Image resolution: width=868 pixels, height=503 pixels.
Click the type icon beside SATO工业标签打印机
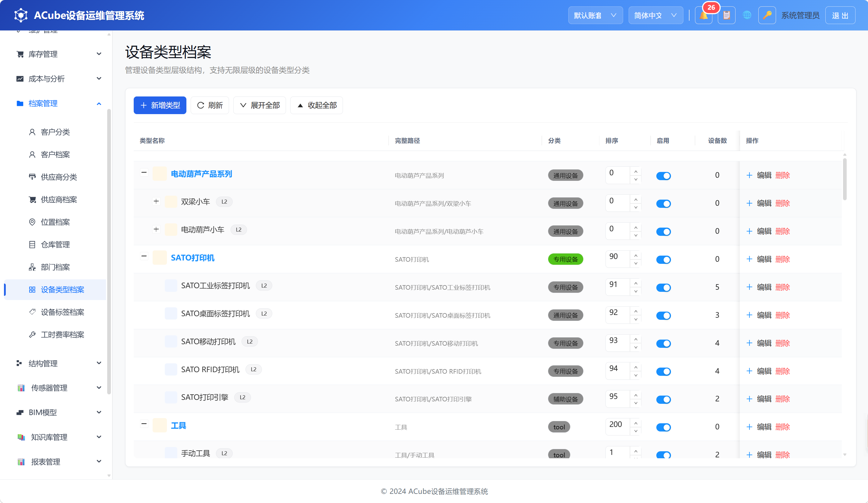point(171,285)
